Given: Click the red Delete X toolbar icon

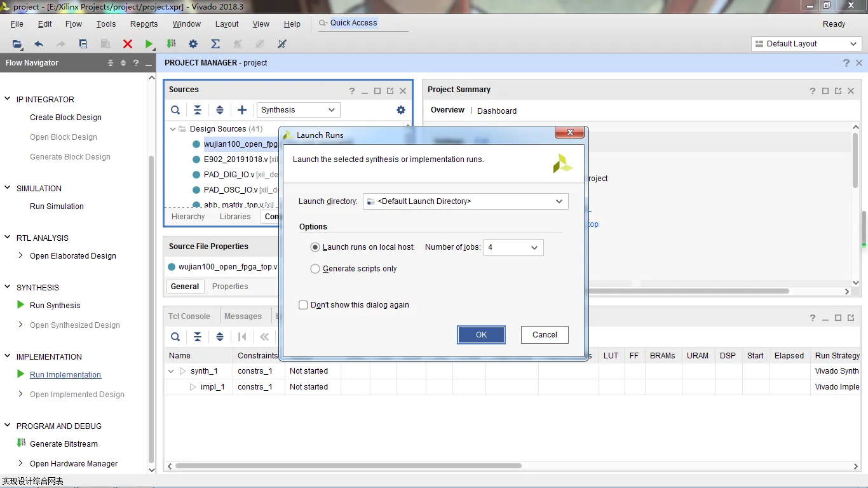Looking at the screenshot, I should click(128, 44).
